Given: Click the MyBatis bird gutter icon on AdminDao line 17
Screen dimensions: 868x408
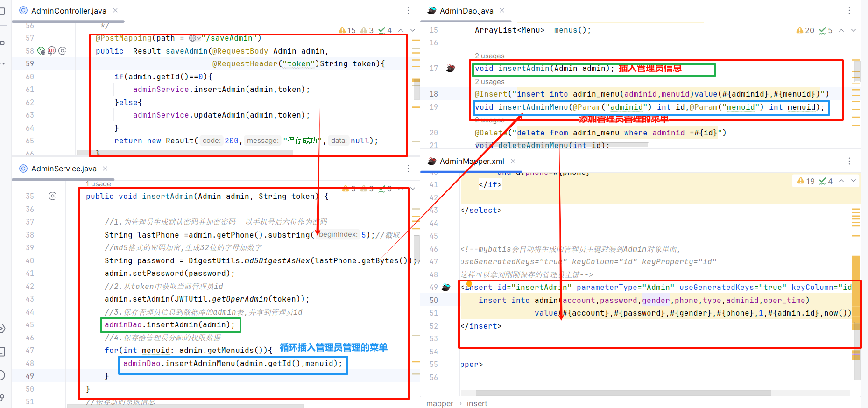Looking at the screenshot, I should pos(451,68).
